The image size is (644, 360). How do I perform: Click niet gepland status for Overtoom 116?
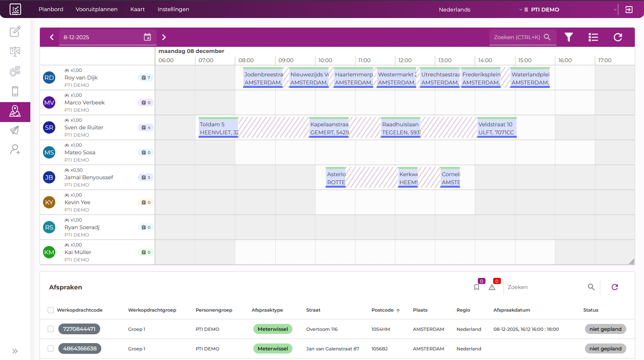click(x=606, y=329)
